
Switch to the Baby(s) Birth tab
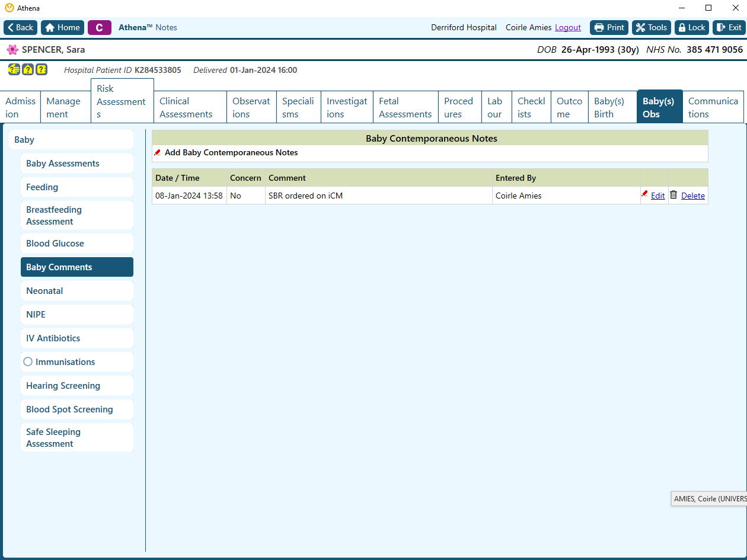pyautogui.click(x=613, y=107)
